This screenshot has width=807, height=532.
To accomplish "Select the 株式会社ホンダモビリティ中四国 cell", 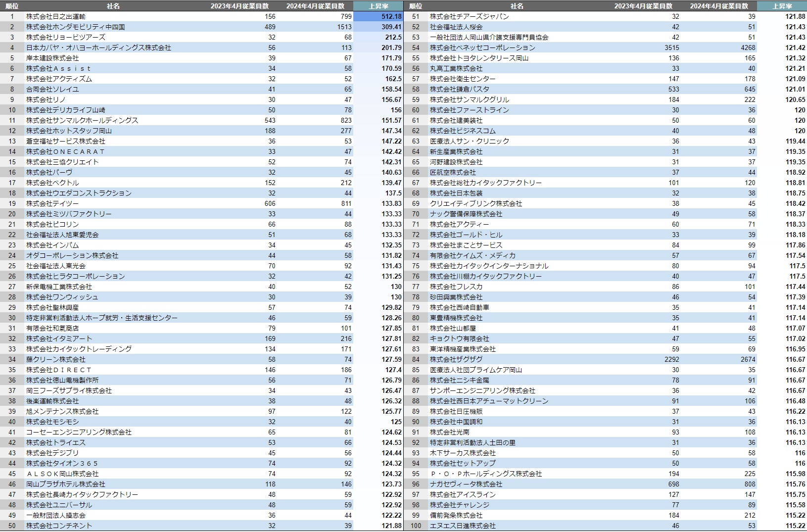I will pyautogui.click(x=76, y=27).
